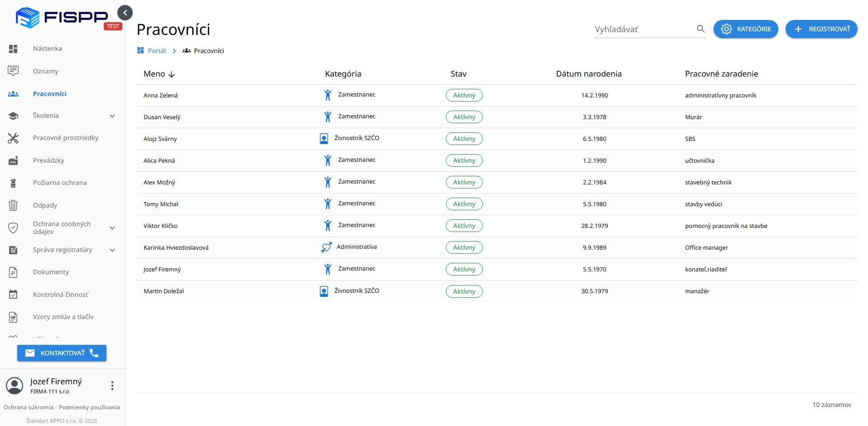Click the REGISTROVAŤ button
The width and height of the screenshot is (868, 426).
[821, 29]
